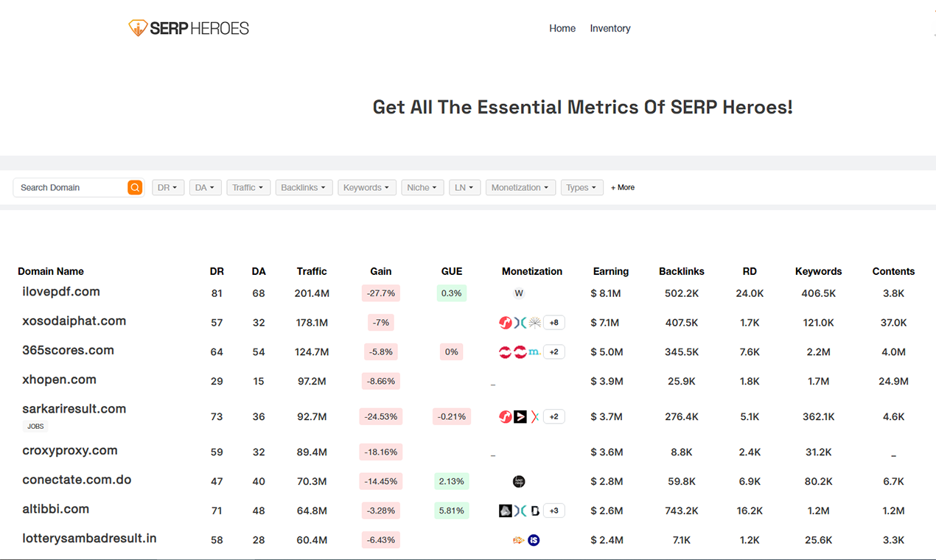Click the B icon in altibbi.com row
The image size is (936, 560).
(535, 511)
